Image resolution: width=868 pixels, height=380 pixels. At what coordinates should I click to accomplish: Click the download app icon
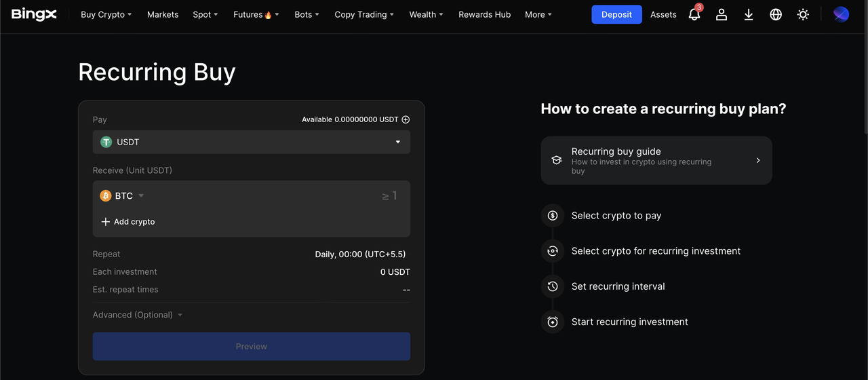click(x=749, y=14)
